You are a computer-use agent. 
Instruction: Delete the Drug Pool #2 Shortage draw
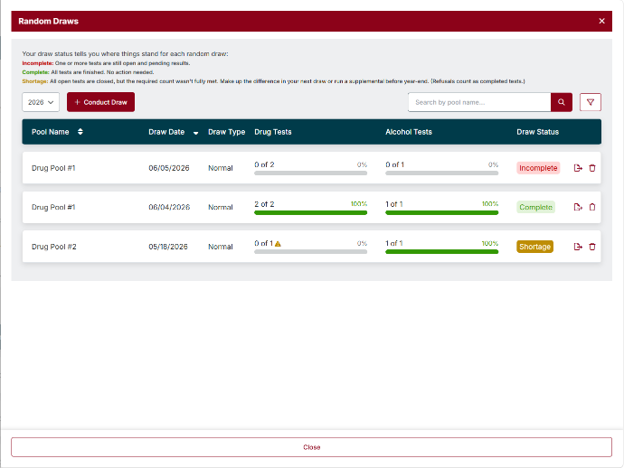coord(592,247)
